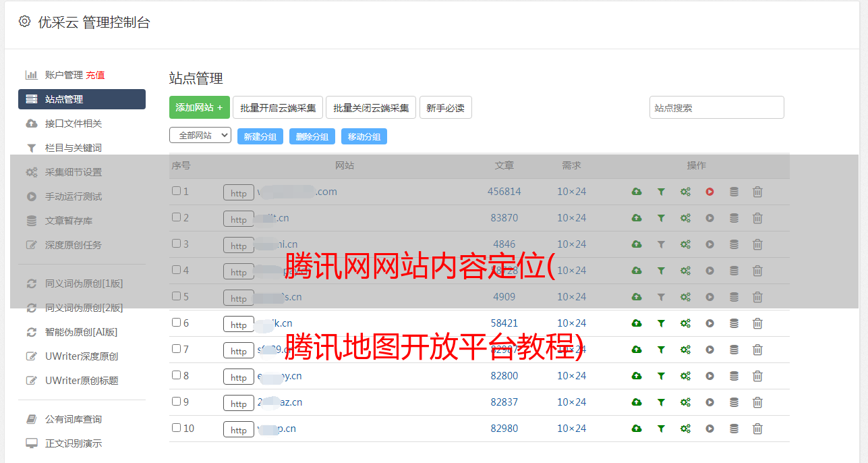This screenshot has height=463, width=868.
Task: Check the box next to row 3
Action: point(177,244)
